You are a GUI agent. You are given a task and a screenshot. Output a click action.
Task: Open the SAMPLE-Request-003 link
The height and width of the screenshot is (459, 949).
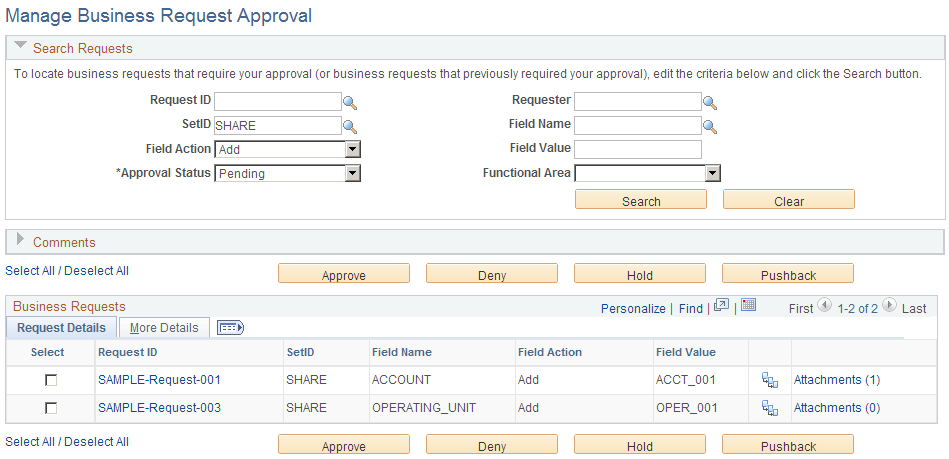coord(159,408)
